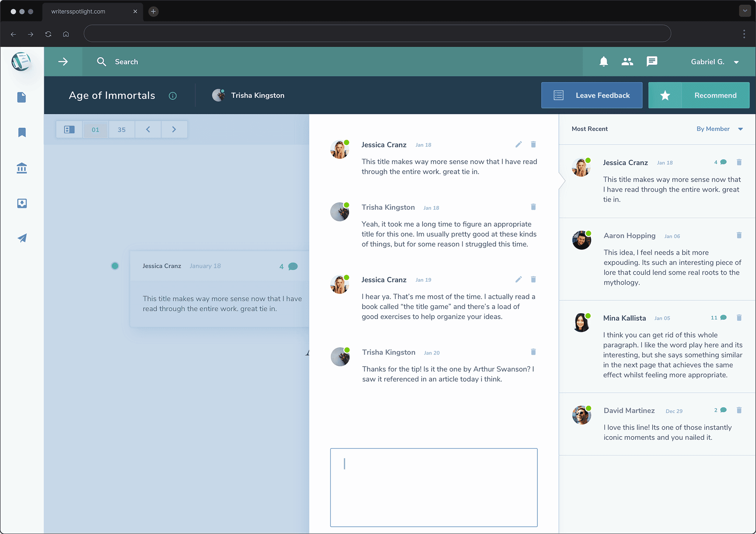Viewport: 756px width, 534px height.
Task: Select page number 01 field
Action: [96, 130]
